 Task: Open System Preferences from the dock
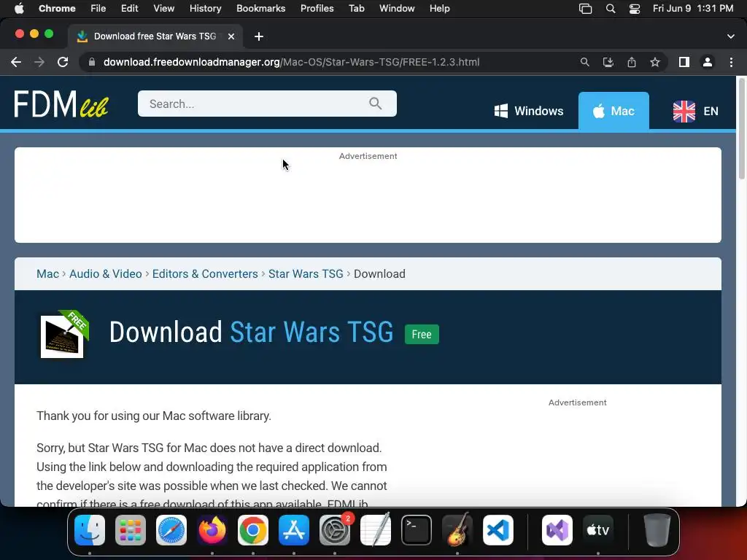335,530
